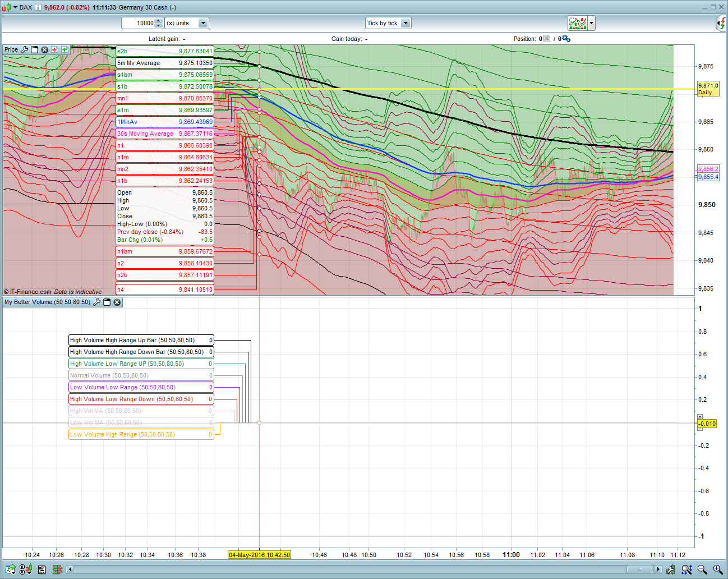Click the green up arrow on Price panel
Image resolution: width=728 pixels, height=579 pixels.
coord(64,50)
